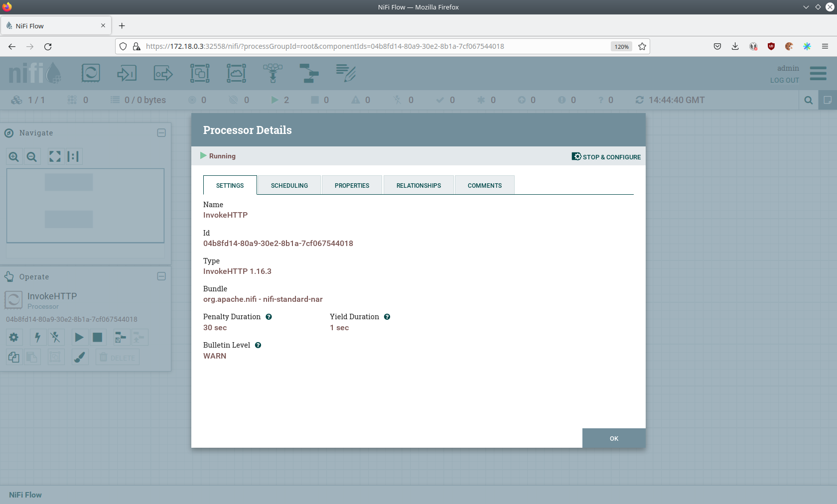Bookmark page with star icon

pyautogui.click(x=642, y=46)
